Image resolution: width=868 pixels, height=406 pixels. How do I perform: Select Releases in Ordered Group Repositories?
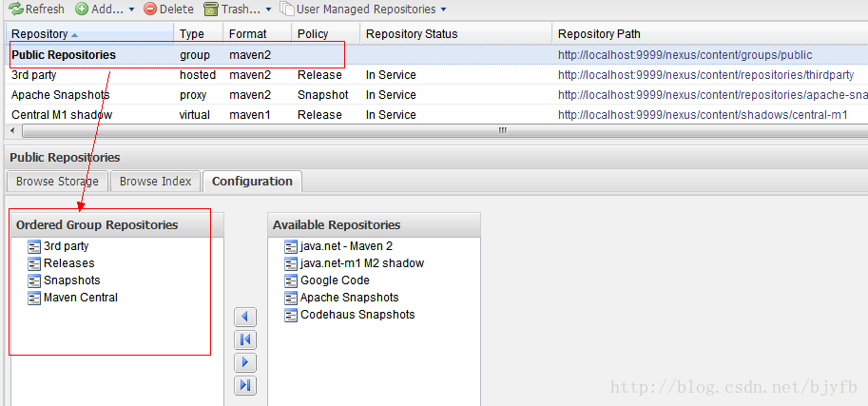tap(68, 263)
